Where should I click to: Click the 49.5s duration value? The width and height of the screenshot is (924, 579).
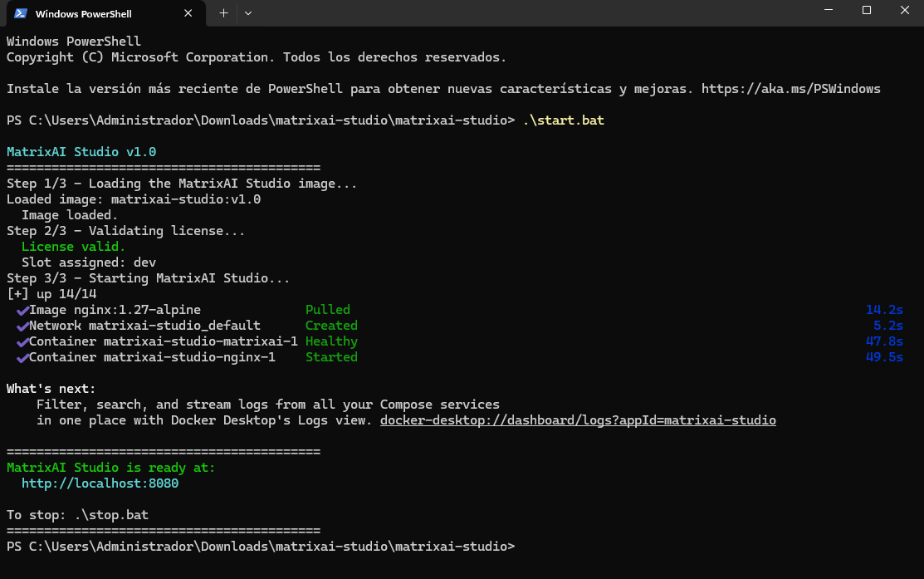[884, 357]
